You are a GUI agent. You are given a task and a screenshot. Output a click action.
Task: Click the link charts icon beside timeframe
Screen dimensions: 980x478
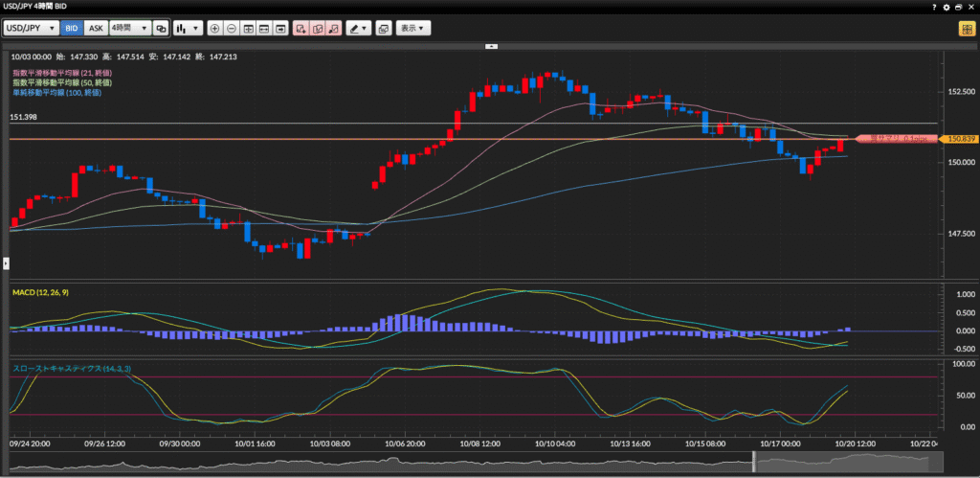161,29
